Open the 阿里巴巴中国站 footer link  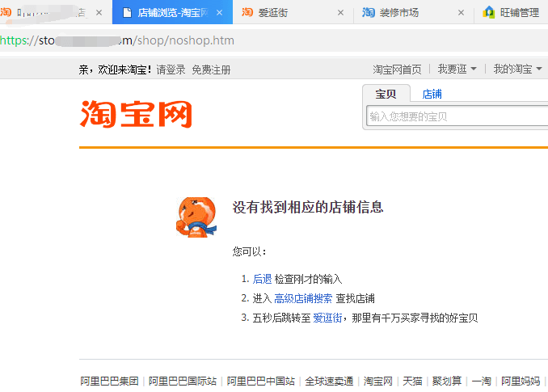click(x=261, y=381)
